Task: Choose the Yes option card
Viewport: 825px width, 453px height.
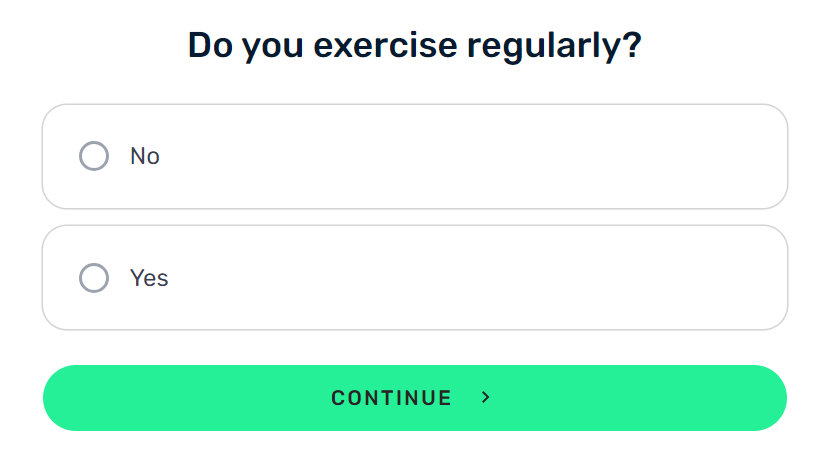Action: click(x=415, y=278)
